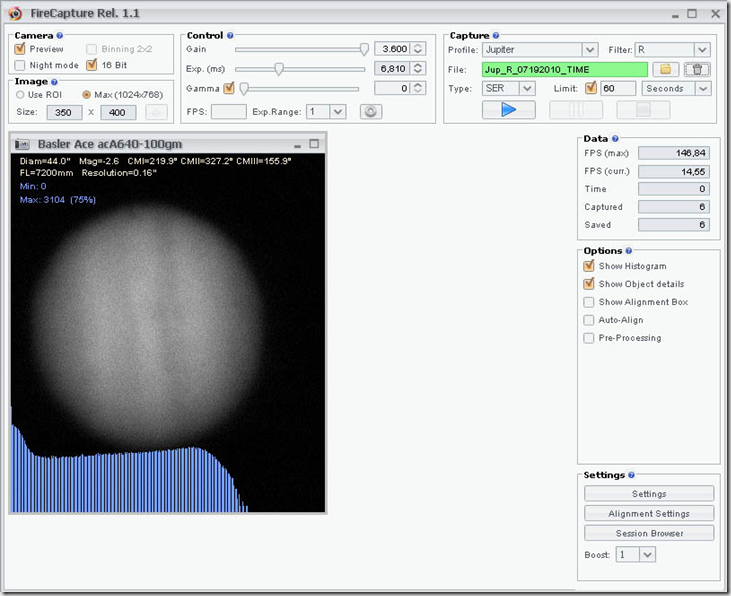Open Options section help icon

(628, 251)
